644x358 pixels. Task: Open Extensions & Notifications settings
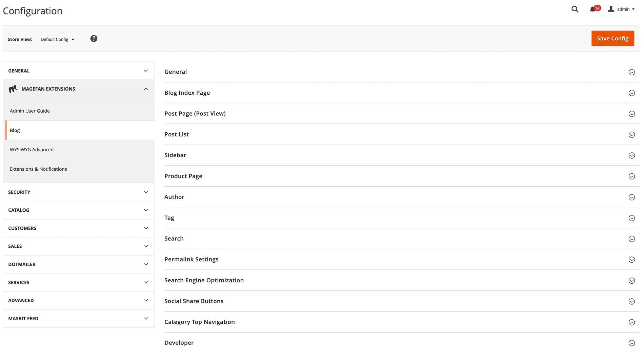click(x=38, y=169)
